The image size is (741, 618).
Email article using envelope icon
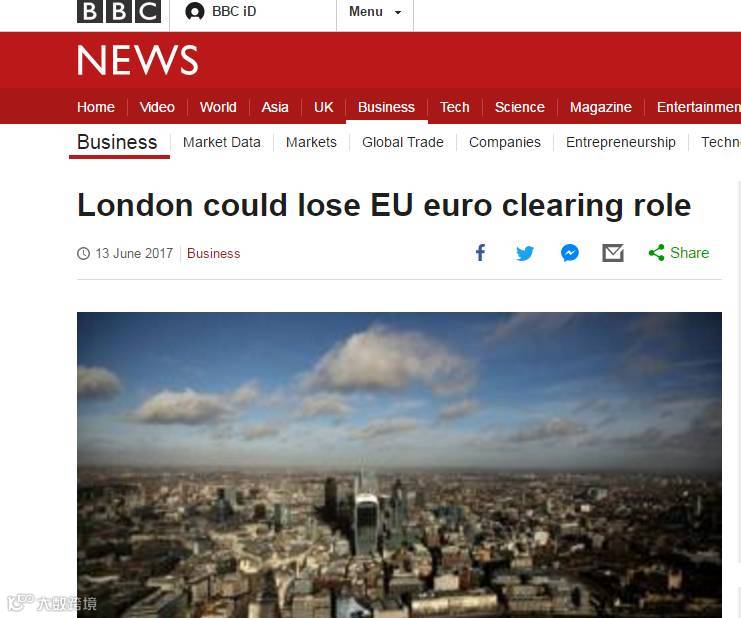[613, 253]
